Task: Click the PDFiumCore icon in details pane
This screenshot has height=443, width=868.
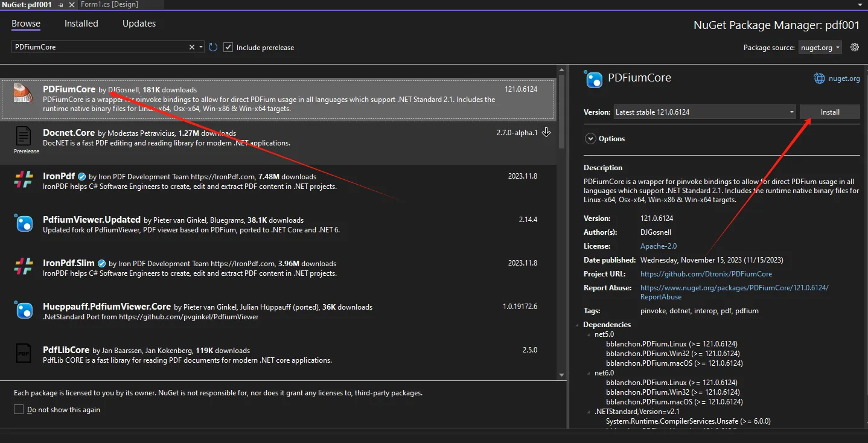Action: 594,79
